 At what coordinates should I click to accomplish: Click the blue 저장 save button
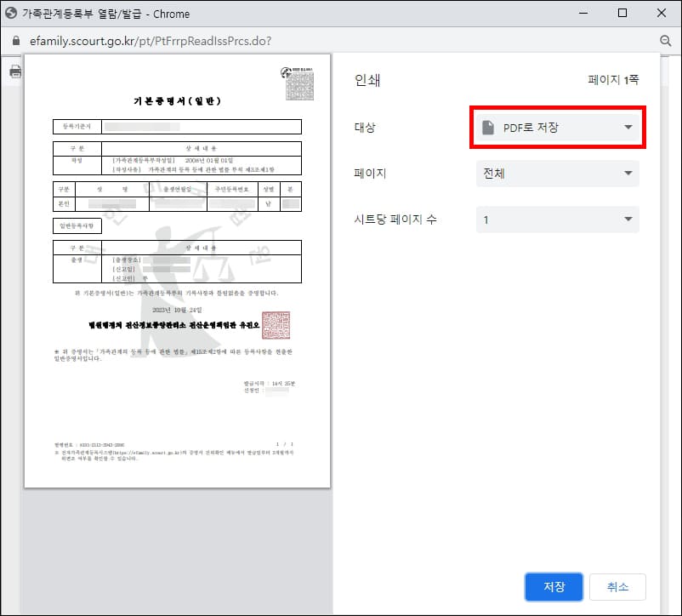[554, 586]
